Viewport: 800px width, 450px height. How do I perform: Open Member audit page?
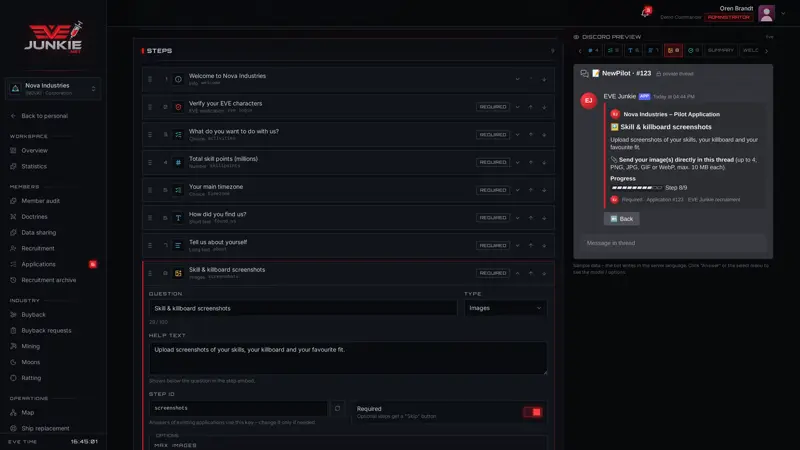coord(41,201)
